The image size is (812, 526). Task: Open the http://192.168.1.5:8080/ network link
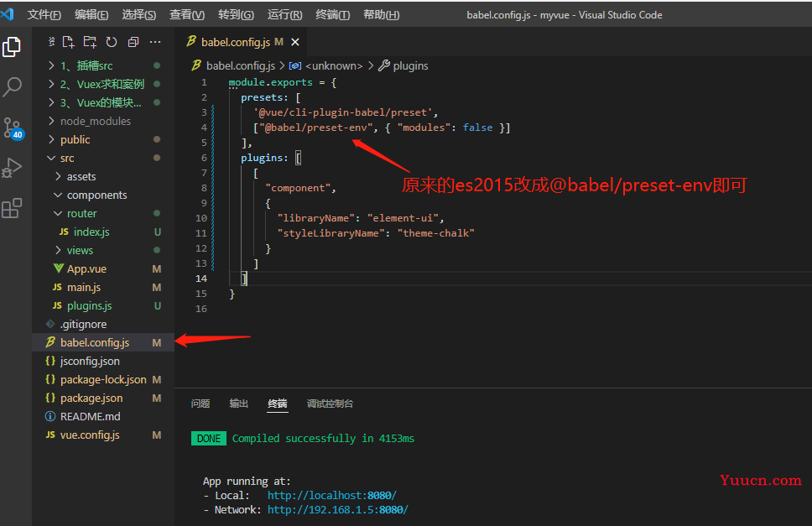[338, 510]
